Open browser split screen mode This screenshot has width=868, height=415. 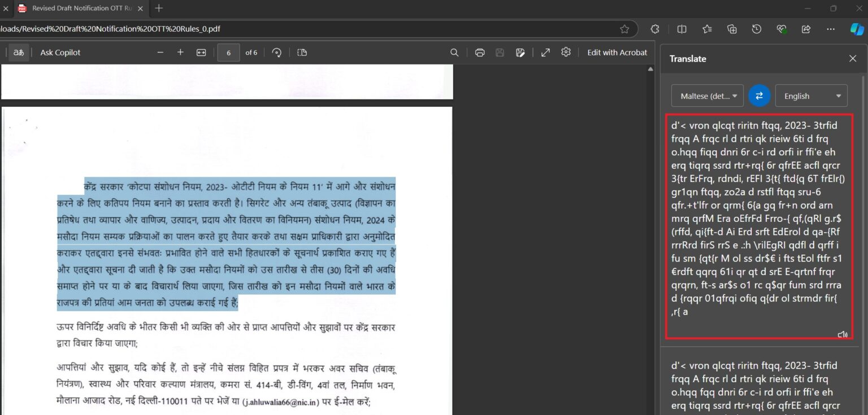pyautogui.click(x=682, y=29)
